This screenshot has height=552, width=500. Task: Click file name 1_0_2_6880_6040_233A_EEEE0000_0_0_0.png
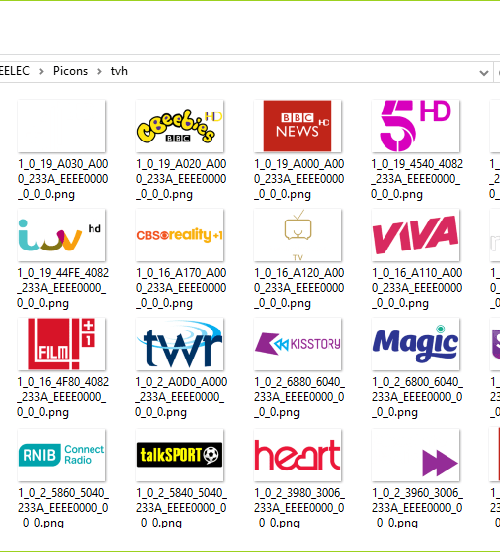coord(299,397)
